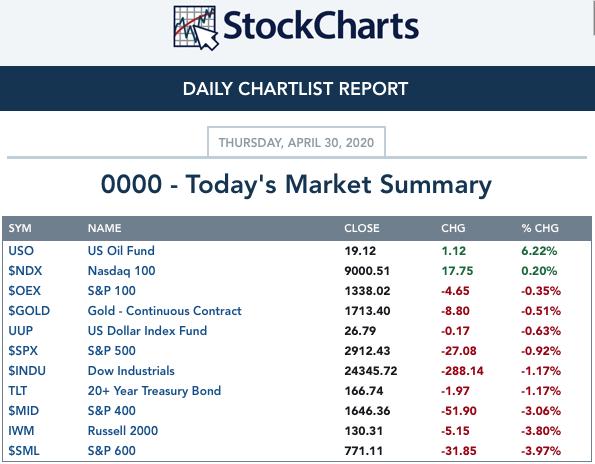Click the Thursday, April 30, 2020 date box
The width and height of the screenshot is (595, 464).
296,142
